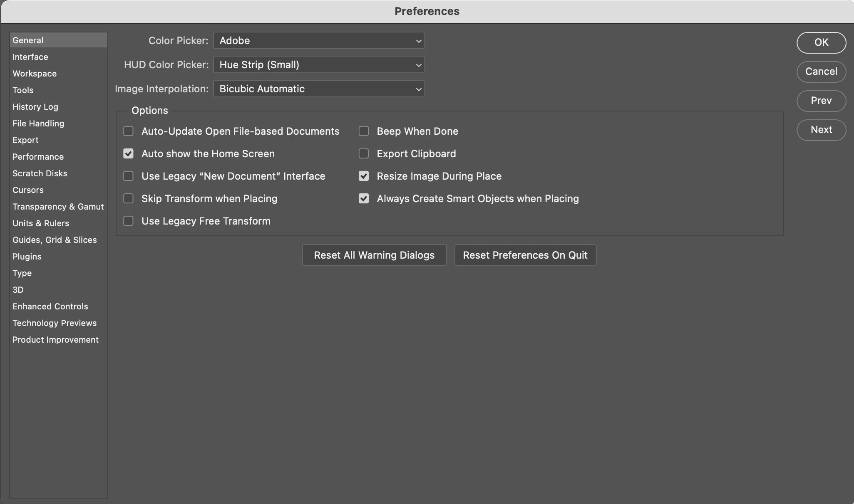
Task: Switch to the Performance preferences section
Action: click(38, 157)
